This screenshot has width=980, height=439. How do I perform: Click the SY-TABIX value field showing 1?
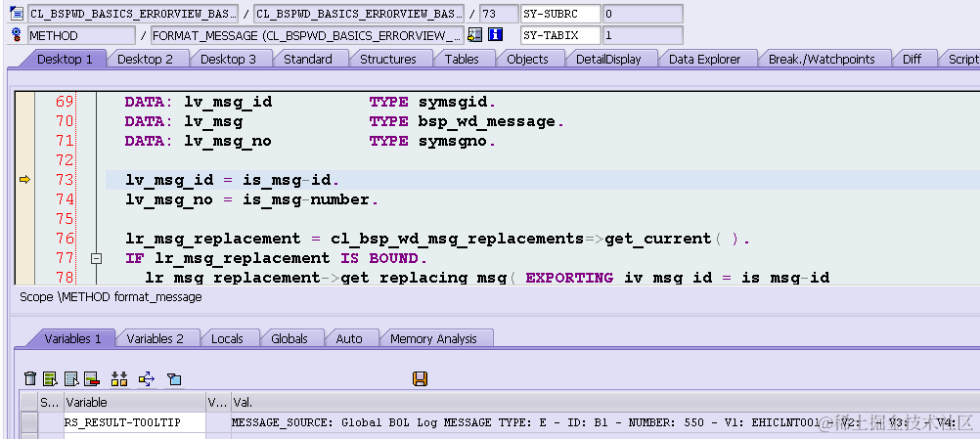click(x=643, y=35)
